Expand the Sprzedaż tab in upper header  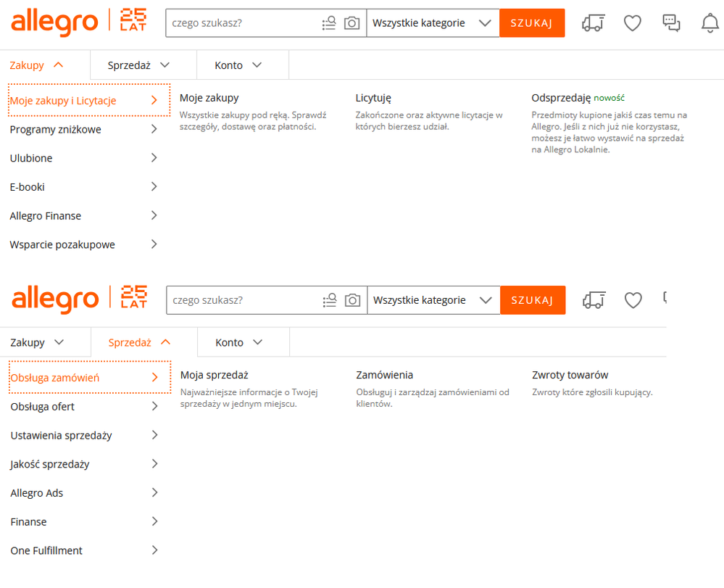coord(143,65)
